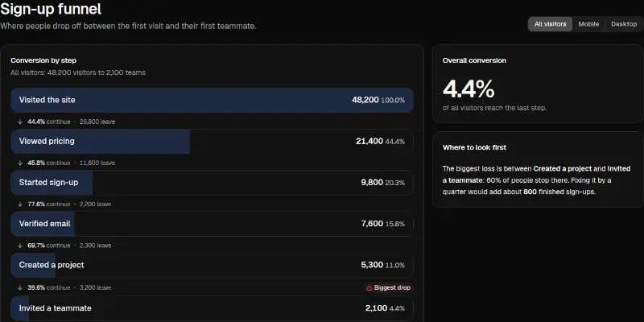Click the large 4.4% conversion figure

(x=469, y=89)
